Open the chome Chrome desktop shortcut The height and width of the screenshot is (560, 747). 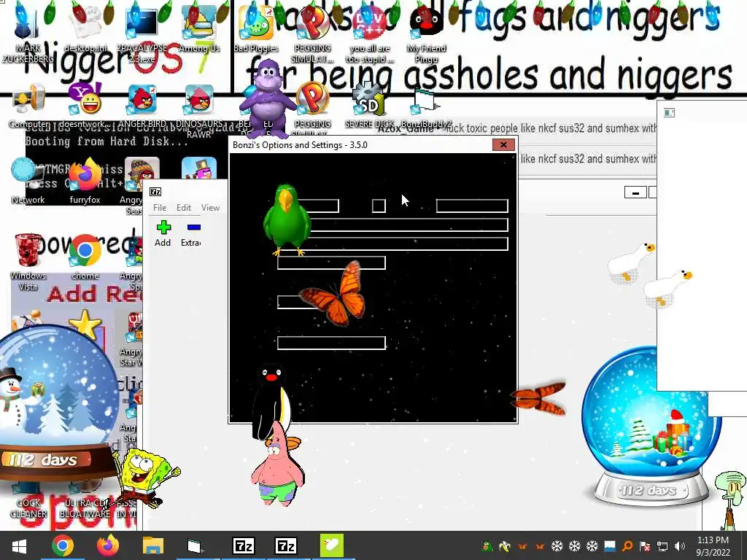(85, 256)
